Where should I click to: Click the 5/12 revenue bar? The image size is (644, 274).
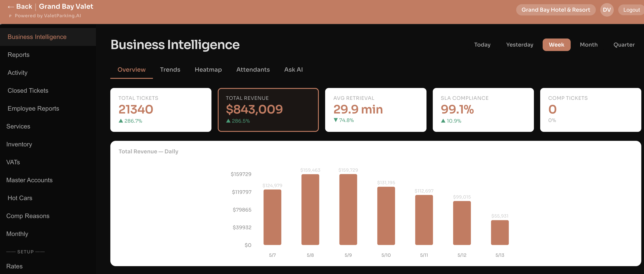(462, 223)
